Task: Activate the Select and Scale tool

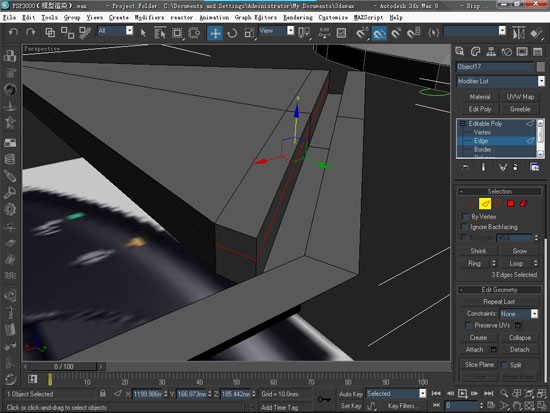Action: click(249, 33)
